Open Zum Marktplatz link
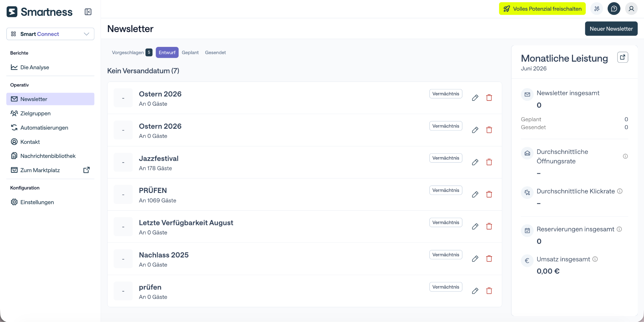 (50, 170)
